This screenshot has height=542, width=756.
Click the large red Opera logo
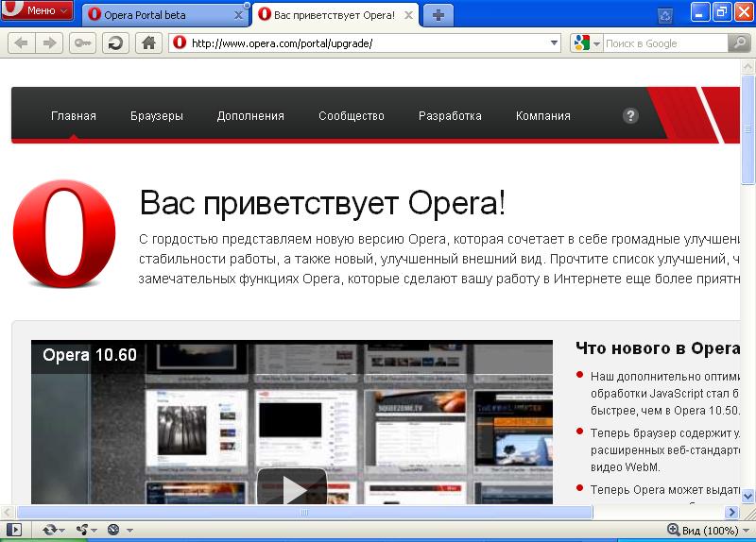click(64, 233)
